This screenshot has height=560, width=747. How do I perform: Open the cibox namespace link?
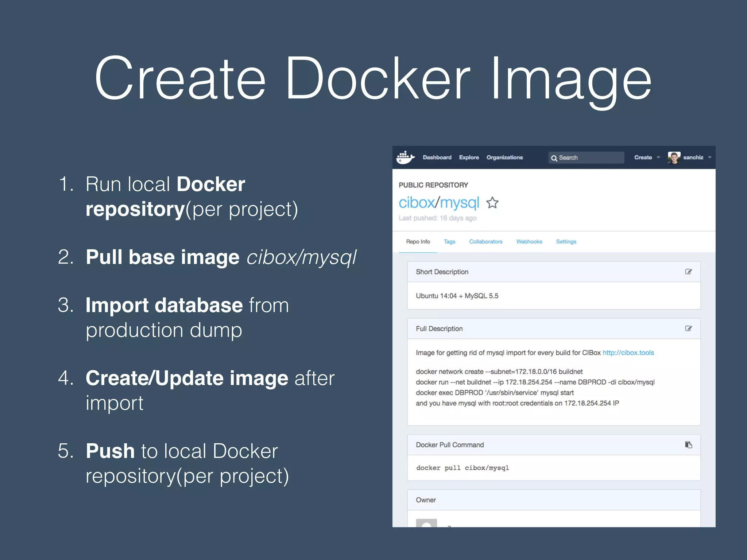tap(417, 203)
